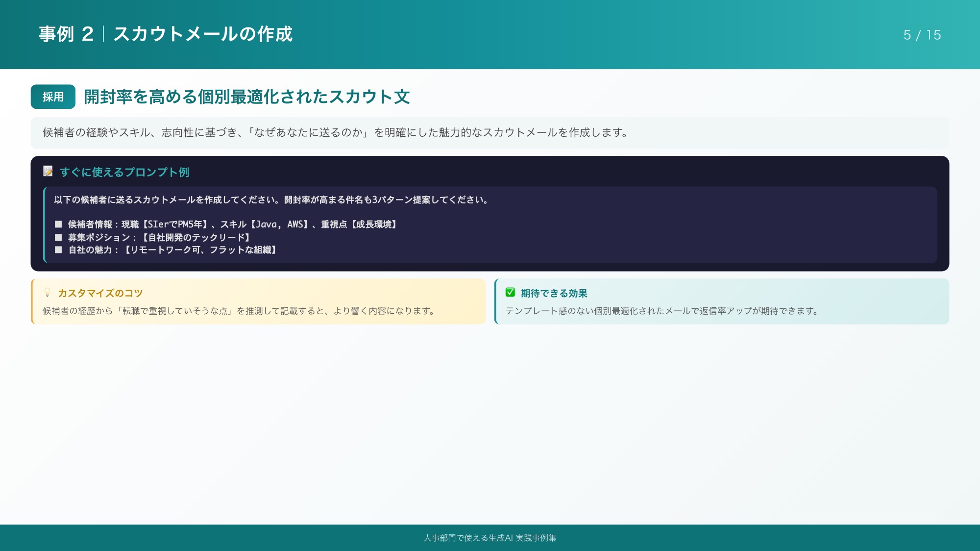This screenshot has width=980, height=551.
Task: Click the square bullet before 募集ポジション
Action: pyautogui.click(x=58, y=238)
